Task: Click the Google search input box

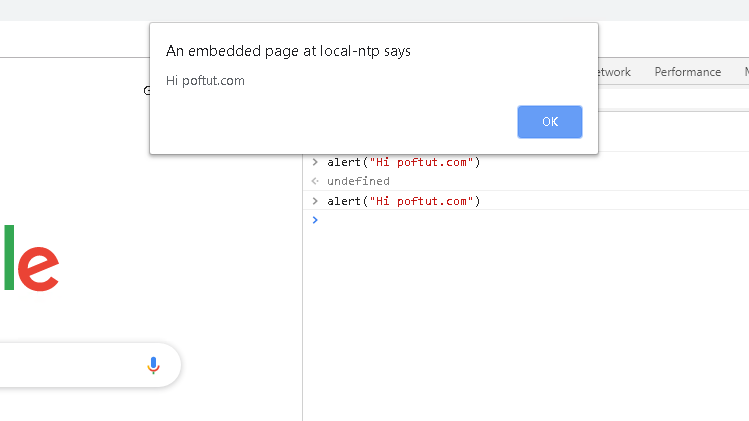Action: pyautogui.click(x=90, y=365)
